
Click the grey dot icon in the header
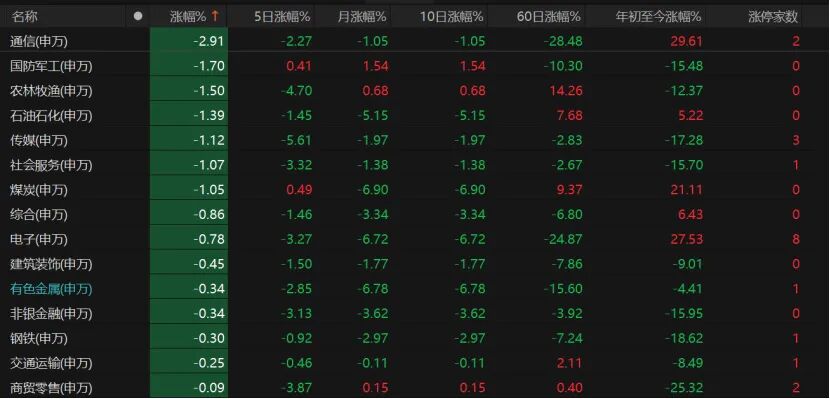(138, 16)
